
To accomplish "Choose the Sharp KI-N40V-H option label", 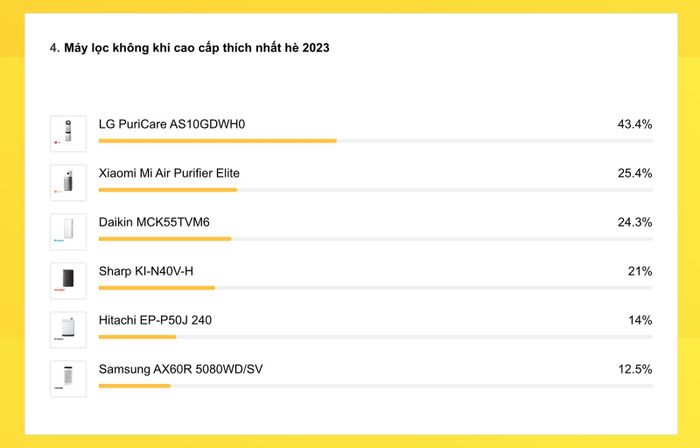I will 146,271.
